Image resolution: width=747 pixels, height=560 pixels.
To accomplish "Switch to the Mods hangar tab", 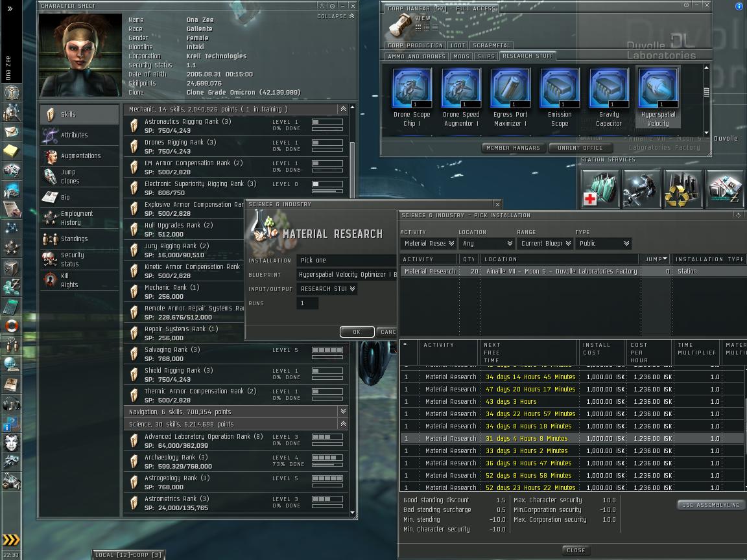I will pyautogui.click(x=461, y=56).
